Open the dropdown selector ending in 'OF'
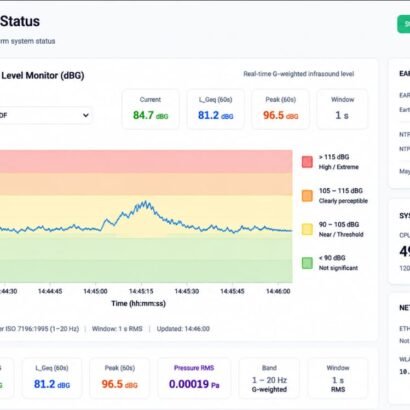This screenshot has height=410, width=410. (x=46, y=115)
